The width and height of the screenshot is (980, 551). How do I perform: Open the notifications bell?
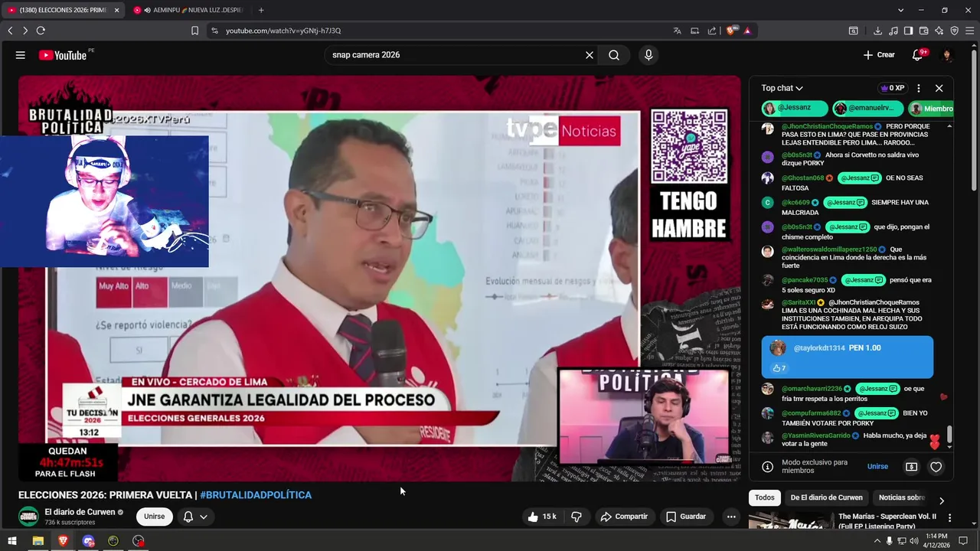(917, 55)
